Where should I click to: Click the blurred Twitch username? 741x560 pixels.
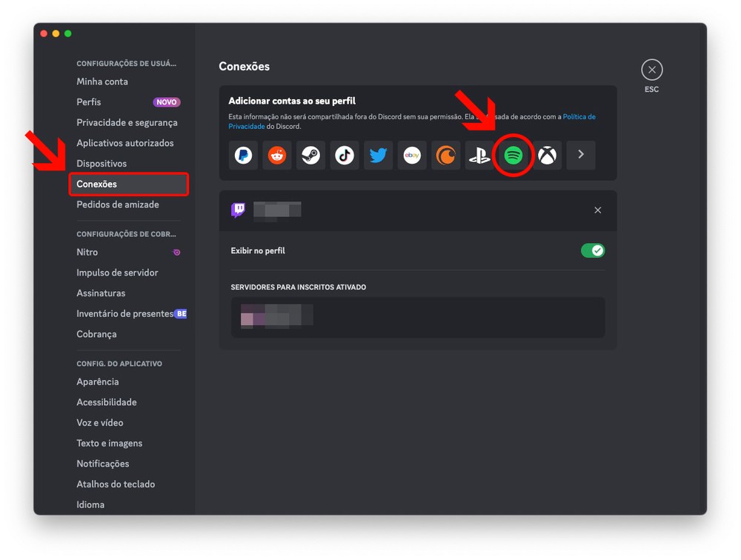pyautogui.click(x=277, y=210)
